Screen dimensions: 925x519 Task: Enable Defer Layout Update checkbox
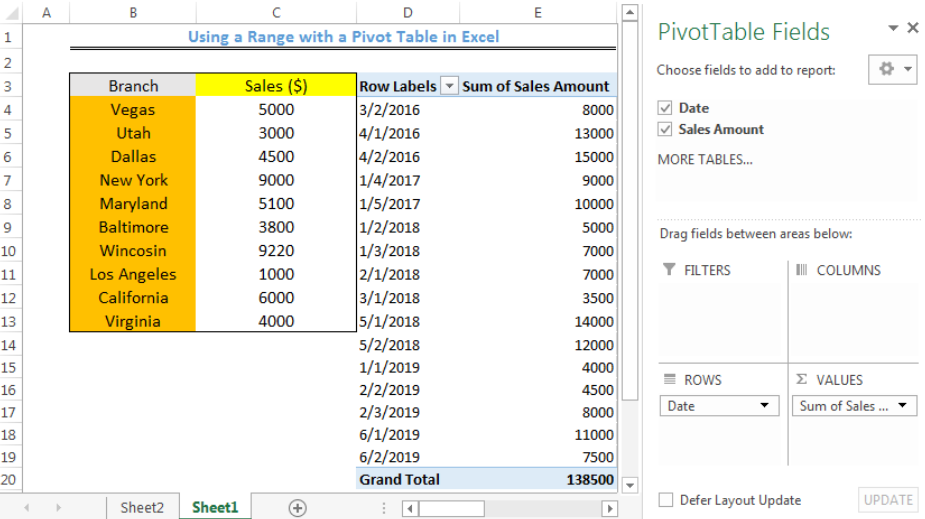(666, 500)
